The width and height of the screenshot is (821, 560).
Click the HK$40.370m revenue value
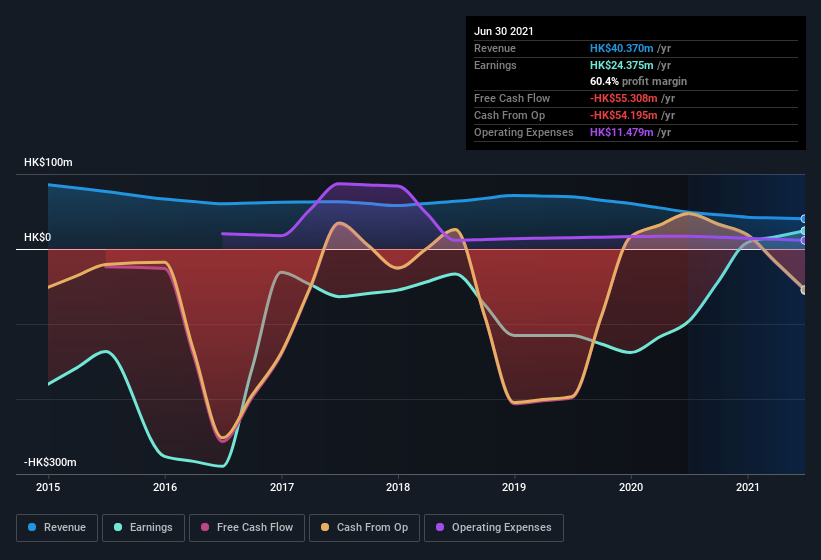622,48
